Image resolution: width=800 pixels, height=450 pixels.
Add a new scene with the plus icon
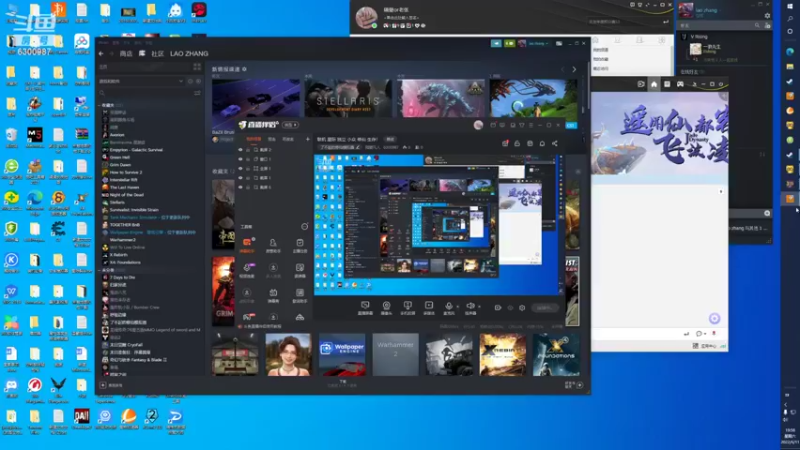[x=308, y=139]
